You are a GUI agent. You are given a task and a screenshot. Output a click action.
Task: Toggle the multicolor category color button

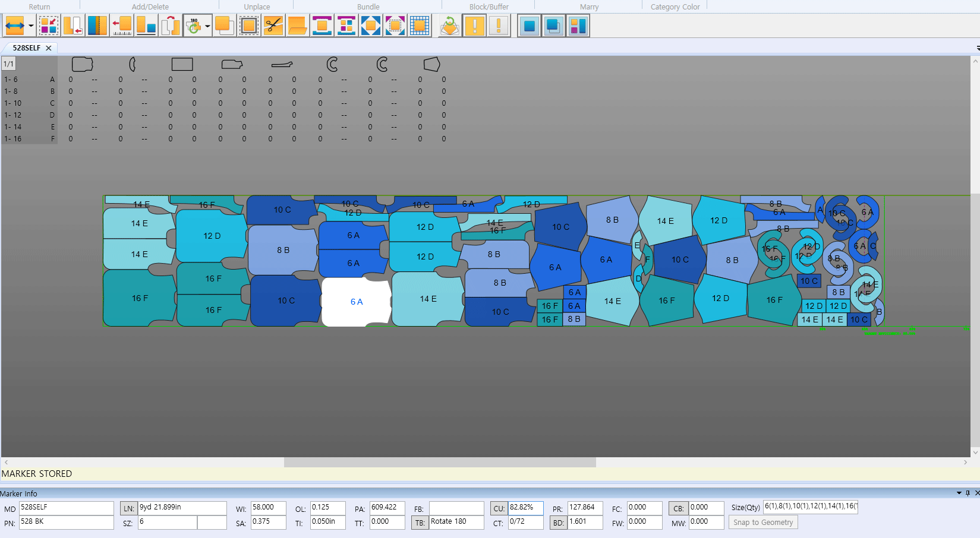click(578, 26)
